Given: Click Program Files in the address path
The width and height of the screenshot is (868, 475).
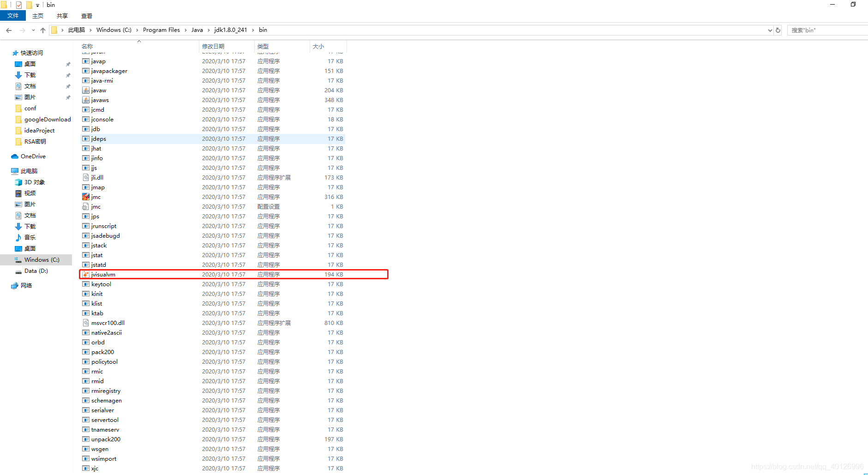Looking at the screenshot, I should pyautogui.click(x=162, y=30).
